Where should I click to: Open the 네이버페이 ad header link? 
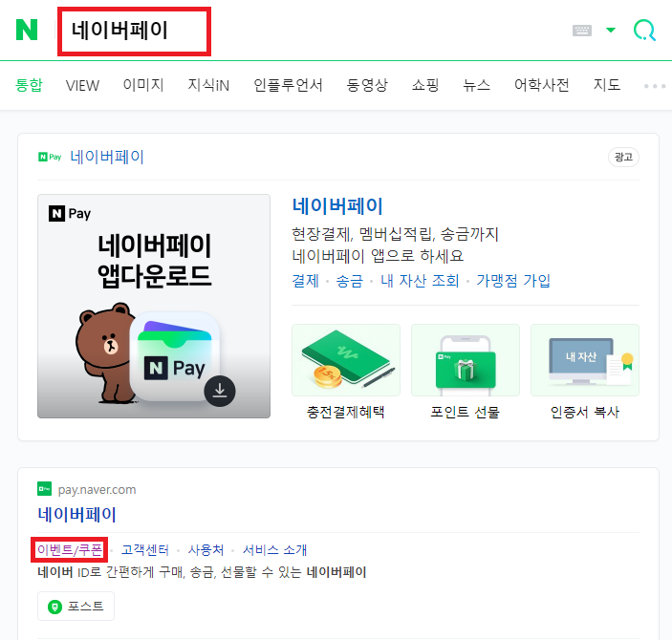click(x=107, y=157)
